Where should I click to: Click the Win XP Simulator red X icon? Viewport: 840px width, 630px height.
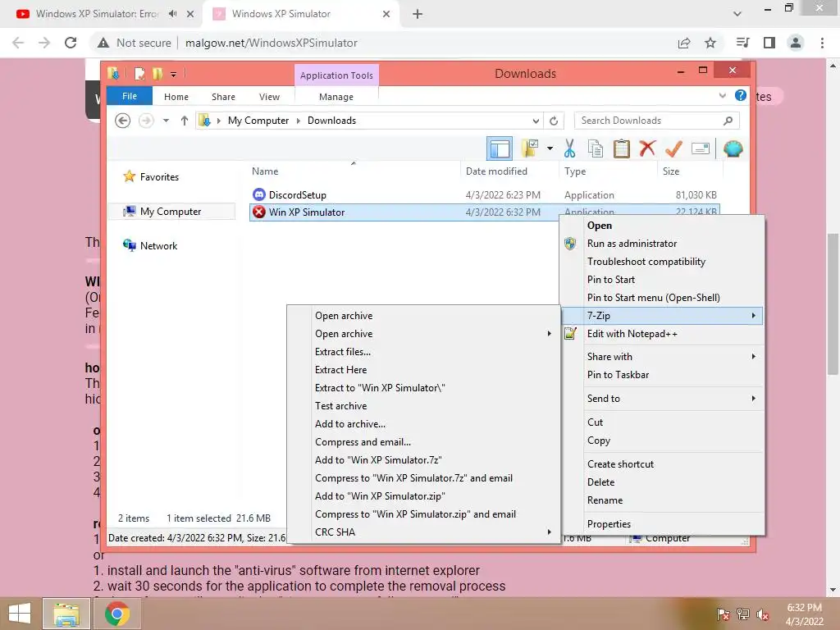coord(258,212)
